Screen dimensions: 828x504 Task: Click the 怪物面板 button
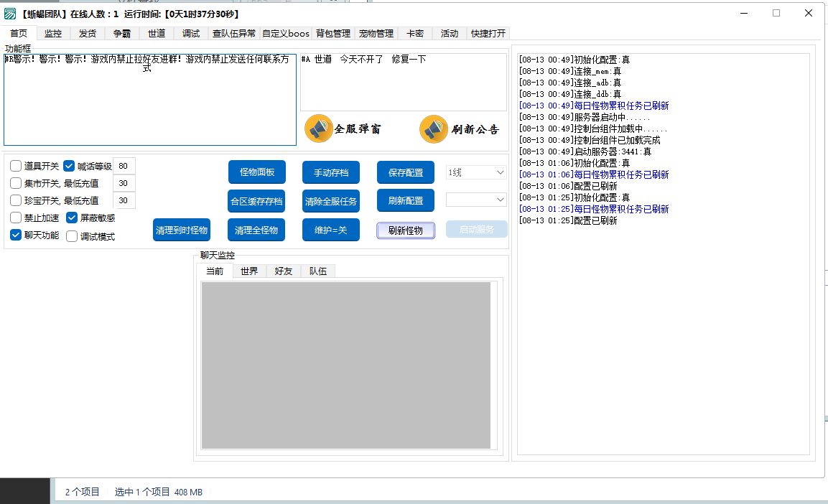(257, 172)
